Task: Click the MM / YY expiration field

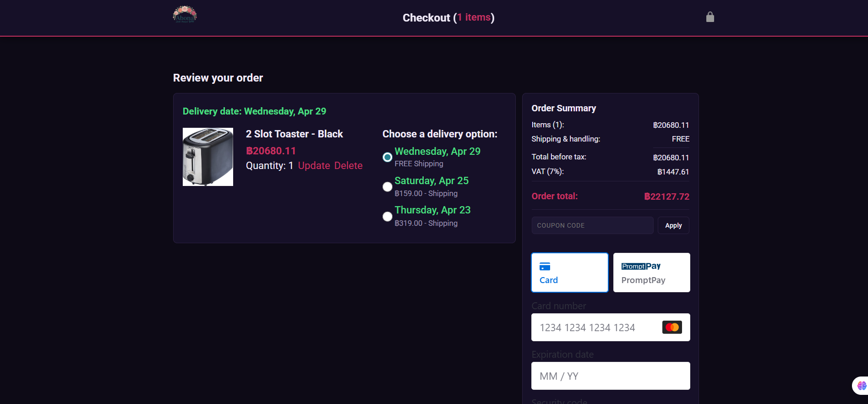Action: coord(610,376)
